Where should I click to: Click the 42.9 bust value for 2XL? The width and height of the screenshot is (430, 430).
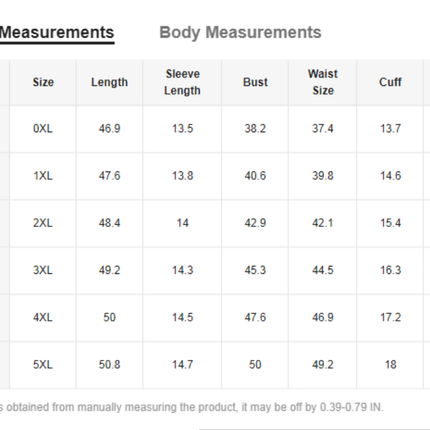point(255,223)
